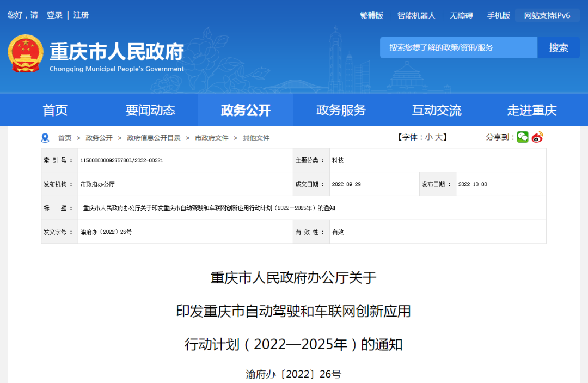
Task: Focus the policy search input field
Action: coord(458,48)
